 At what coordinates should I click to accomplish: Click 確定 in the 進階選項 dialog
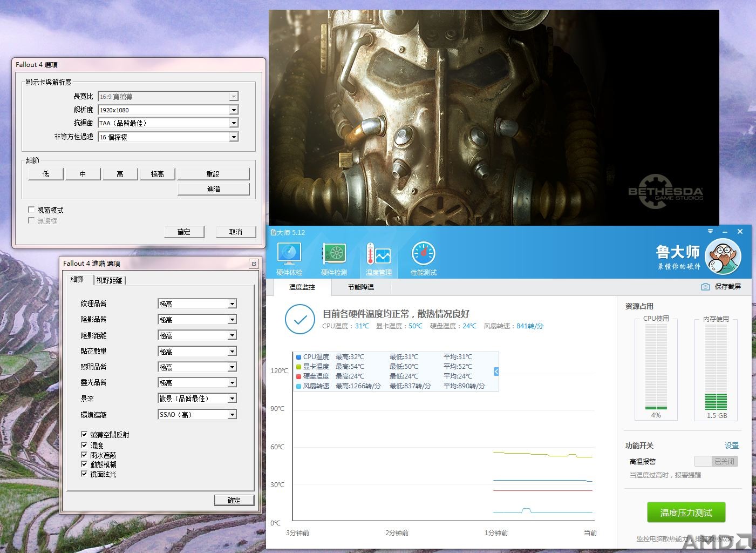click(x=234, y=500)
